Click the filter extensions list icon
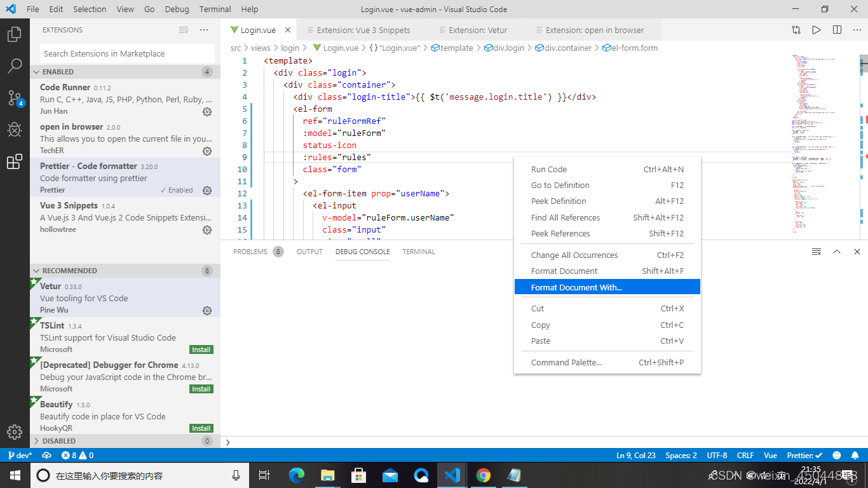Image resolution: width=868 pixels, height=488 pixels. 184,30
